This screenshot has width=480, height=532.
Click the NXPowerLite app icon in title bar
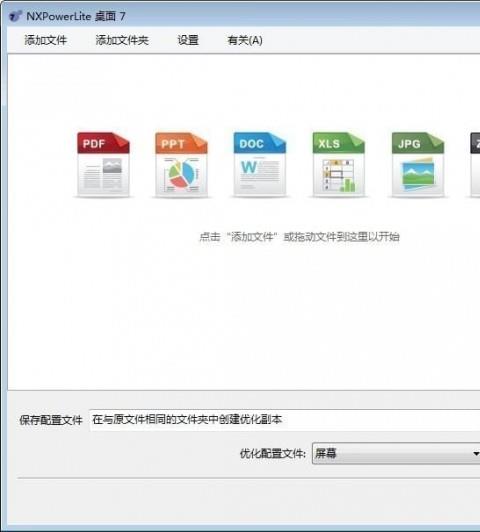click(15, 16)
